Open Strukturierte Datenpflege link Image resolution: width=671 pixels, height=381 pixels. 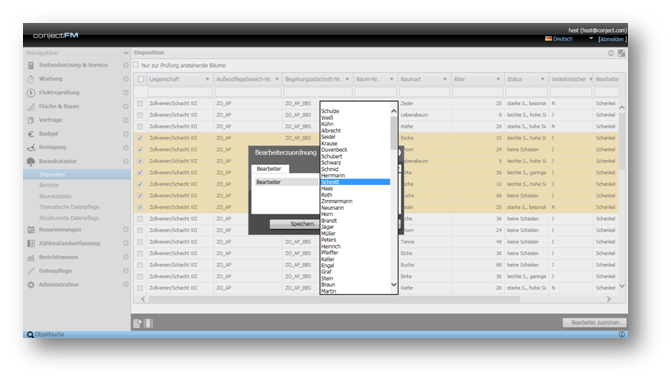point(69,218)
